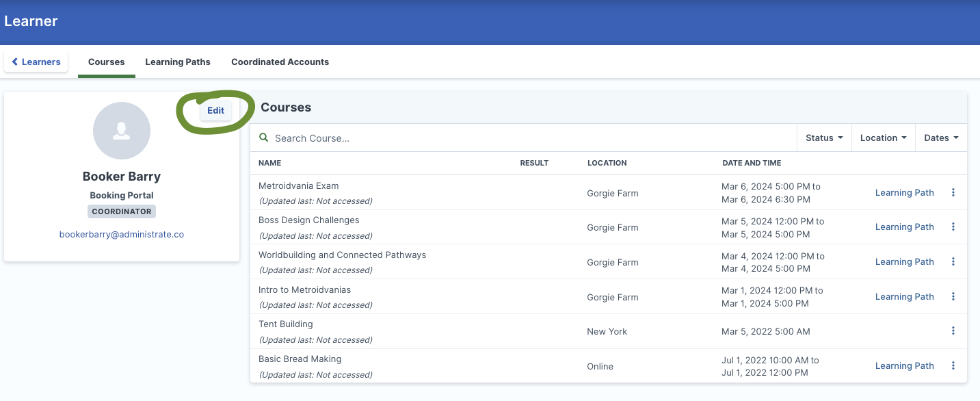The image size is (980, 401).
Task: Click the Edit button on learner card
Action: pyautogui.click(x=215, y=110)
